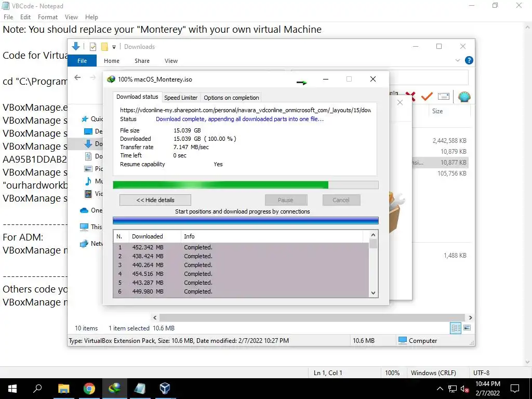The width and height of the screenshot is (532, 399).
Task: Open the Notepad Help menu
Action: pos(91,17)
